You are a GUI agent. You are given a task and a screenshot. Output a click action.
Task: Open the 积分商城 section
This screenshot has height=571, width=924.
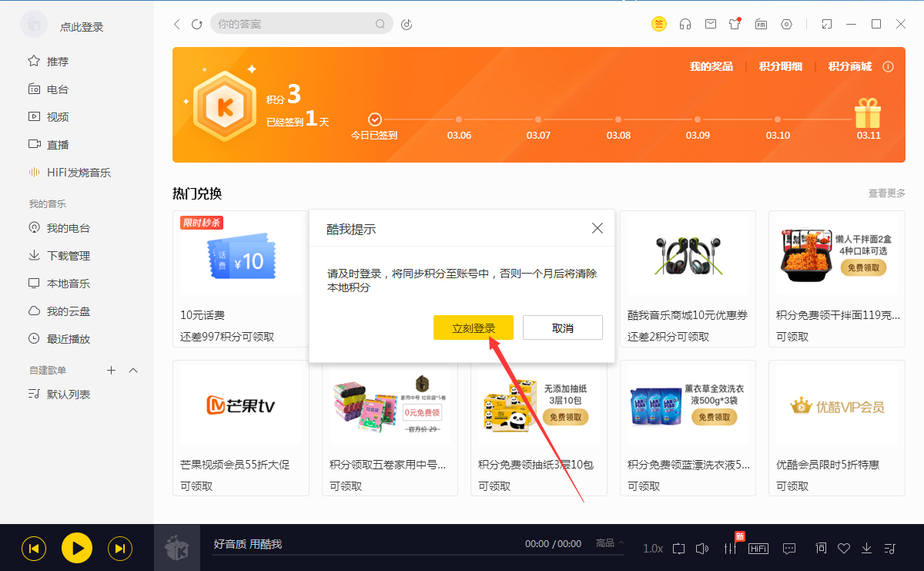point(852,66)
